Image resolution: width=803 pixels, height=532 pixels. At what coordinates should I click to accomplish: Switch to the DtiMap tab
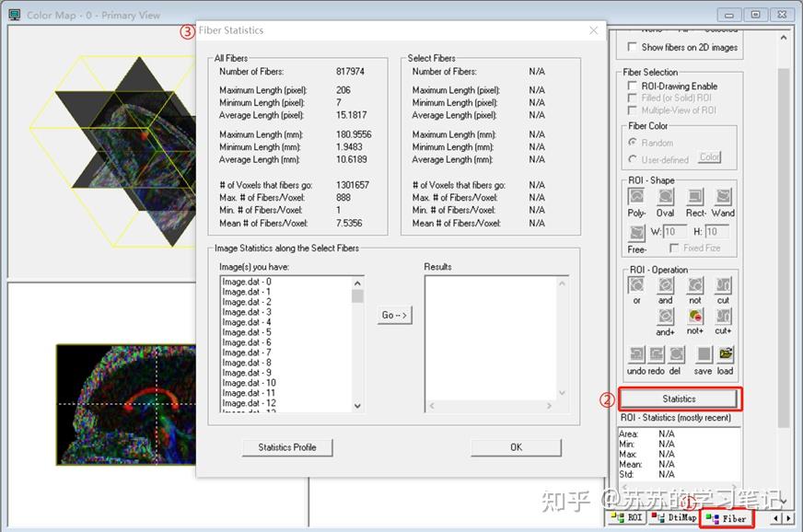673,518
